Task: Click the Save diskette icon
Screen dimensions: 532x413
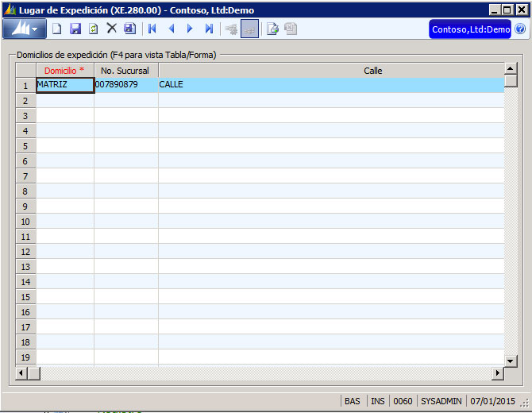Action: click(75, 29)
